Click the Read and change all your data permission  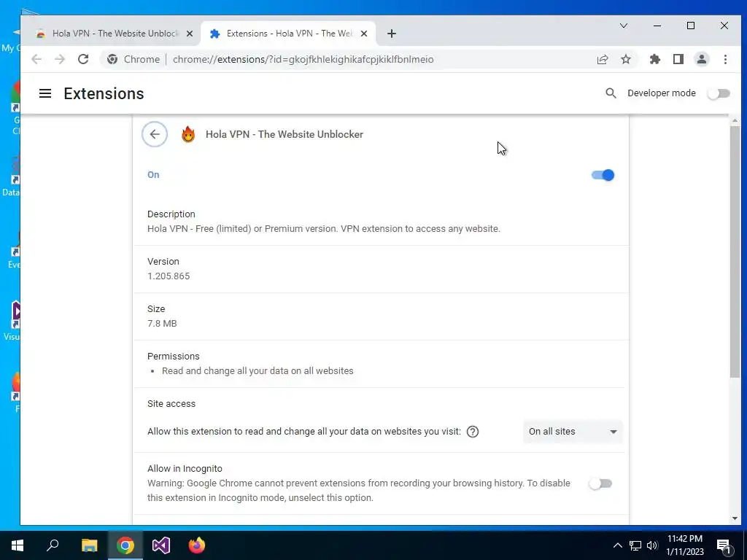258,371
